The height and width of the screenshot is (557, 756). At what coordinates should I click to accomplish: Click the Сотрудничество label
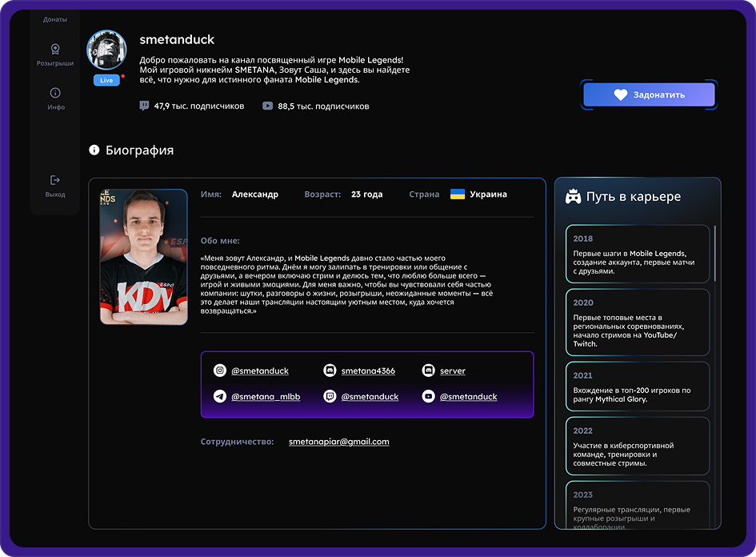238,441
